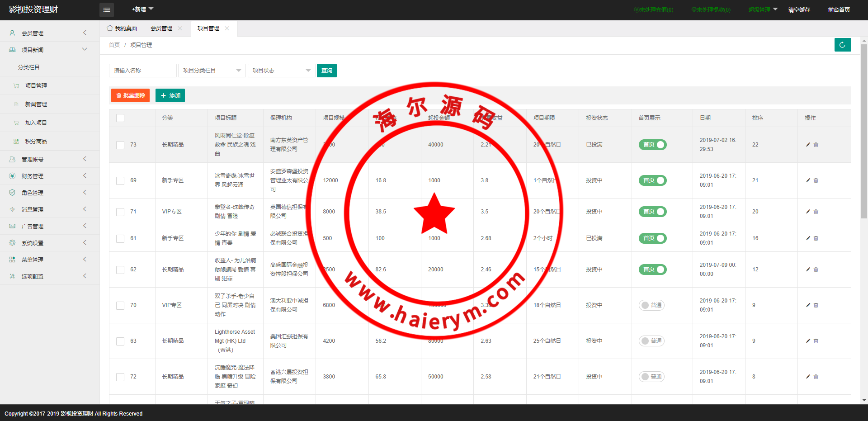Click delete trash icon for row 69
The height and width of the screenshot is (421, 868).
point(816,180)
